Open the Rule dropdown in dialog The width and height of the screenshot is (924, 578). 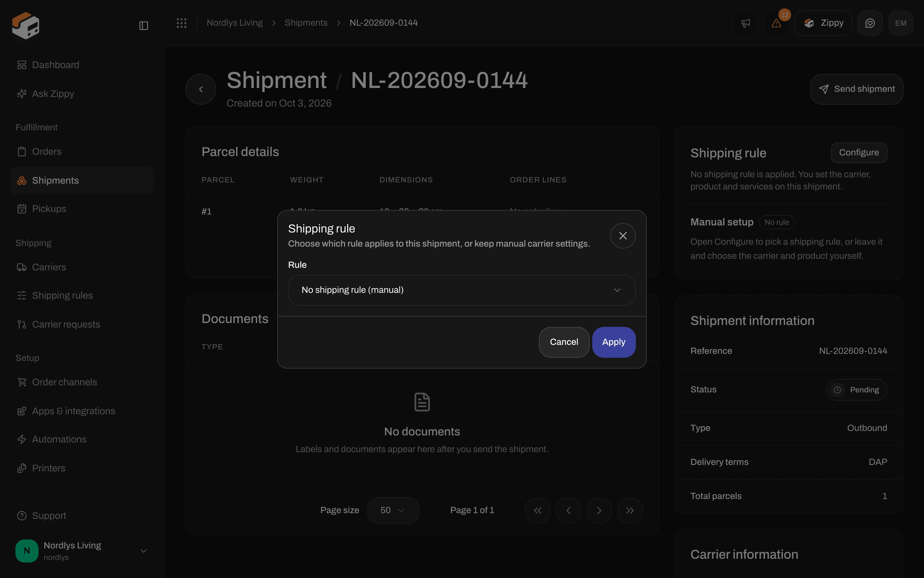click(x=462, y=290)
